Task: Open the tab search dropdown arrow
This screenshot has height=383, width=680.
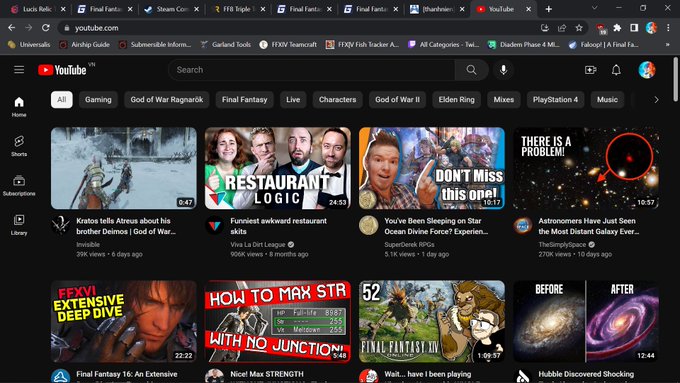Action: click(595, 8)
